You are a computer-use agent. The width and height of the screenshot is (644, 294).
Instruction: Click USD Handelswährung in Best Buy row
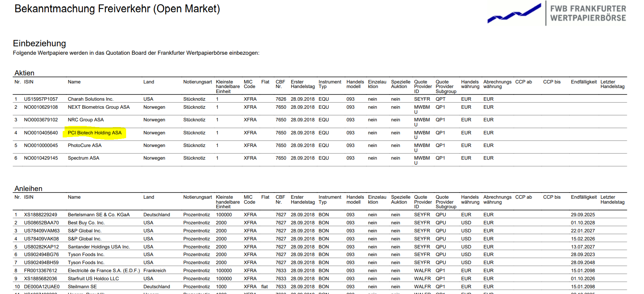(x=466, y=223)
